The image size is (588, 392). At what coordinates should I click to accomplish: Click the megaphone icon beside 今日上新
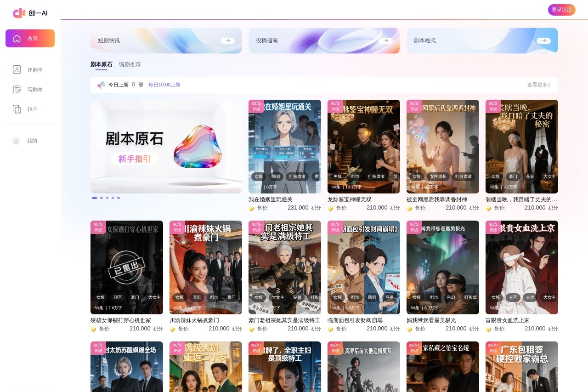pos(101,85)
